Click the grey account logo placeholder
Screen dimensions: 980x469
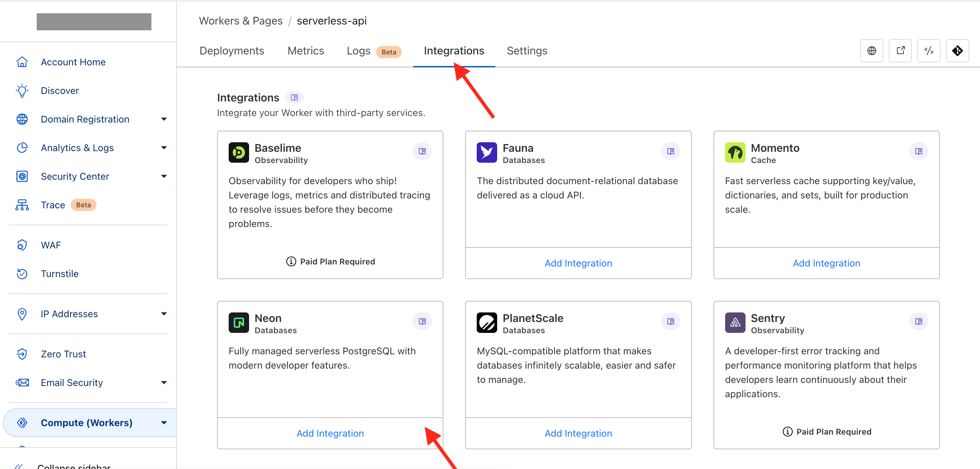coord(94,21)
